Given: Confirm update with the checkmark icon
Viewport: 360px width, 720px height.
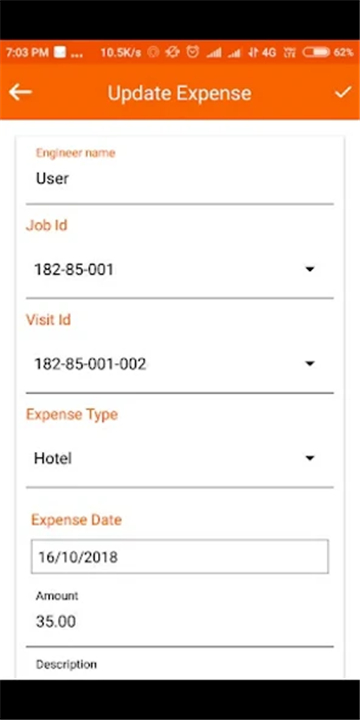Looking at the screenshot, I should click(343, 92).
